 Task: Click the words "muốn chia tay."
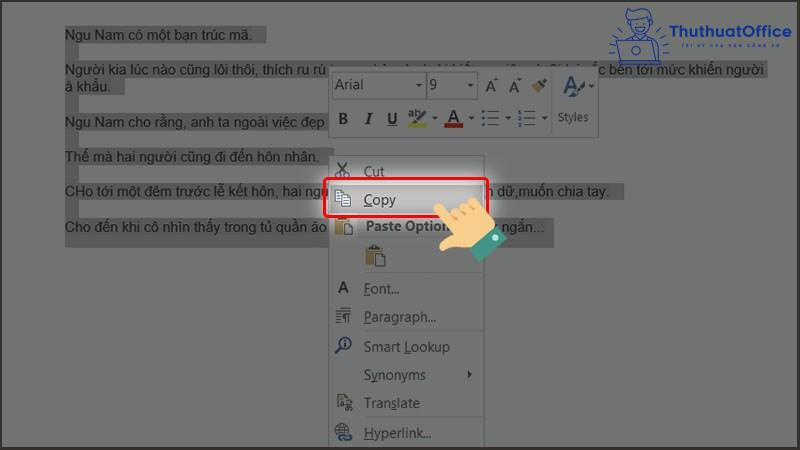[563, 191]
